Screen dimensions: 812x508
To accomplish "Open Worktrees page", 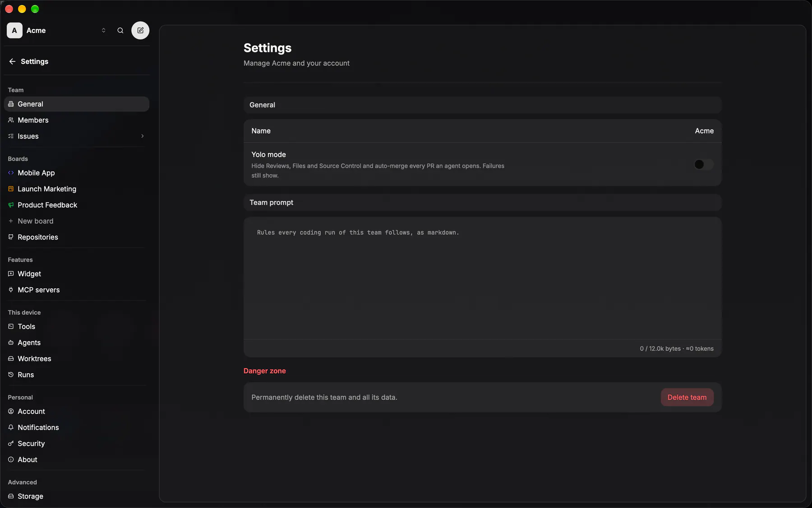I will 77,359.
